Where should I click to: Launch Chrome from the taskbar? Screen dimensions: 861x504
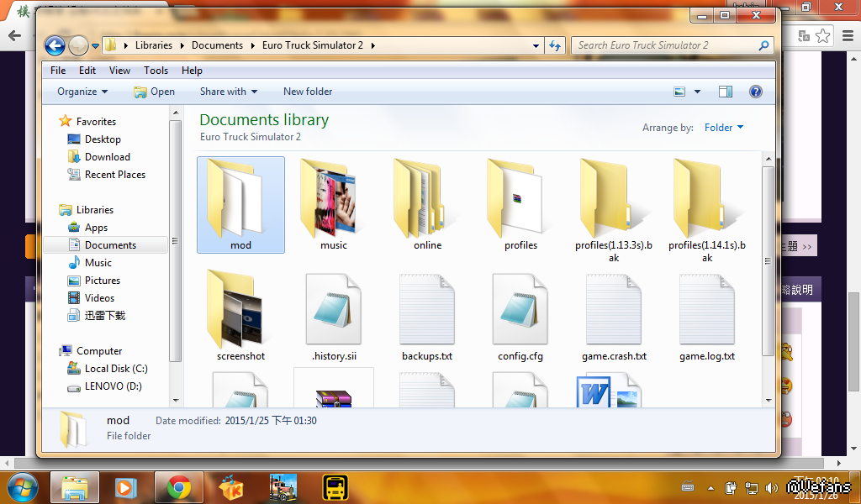coord(178,487)
